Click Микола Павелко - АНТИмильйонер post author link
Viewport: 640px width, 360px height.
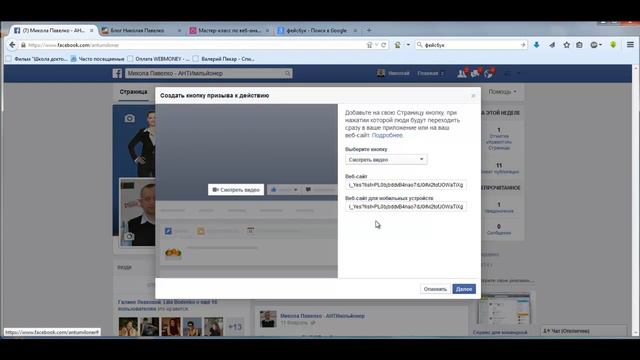tap(322, 316)
